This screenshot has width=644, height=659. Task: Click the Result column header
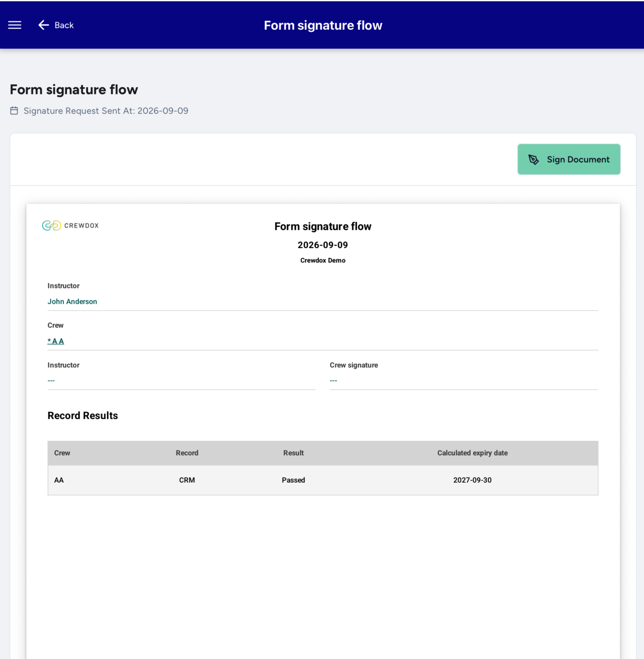click(x=294, y=453)
